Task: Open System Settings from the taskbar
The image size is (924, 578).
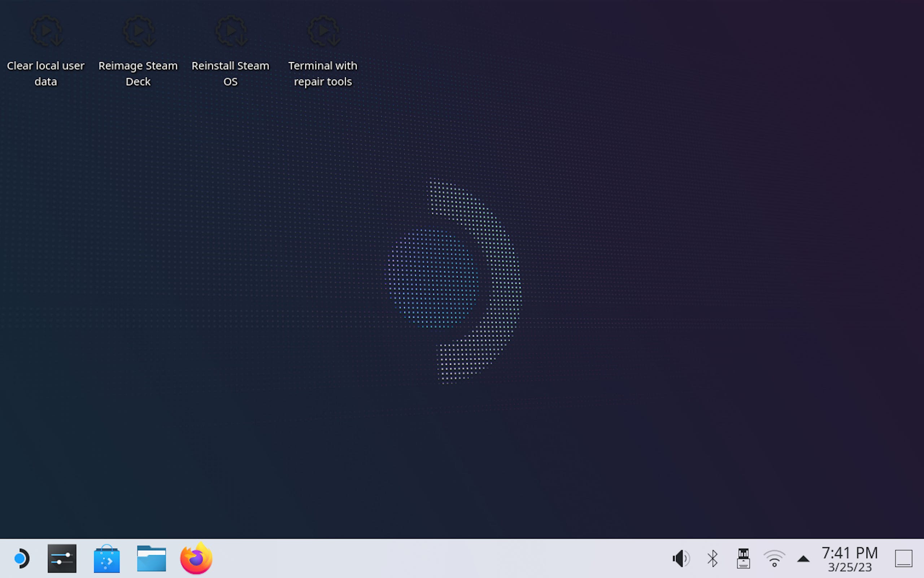Action: (62, 558)
